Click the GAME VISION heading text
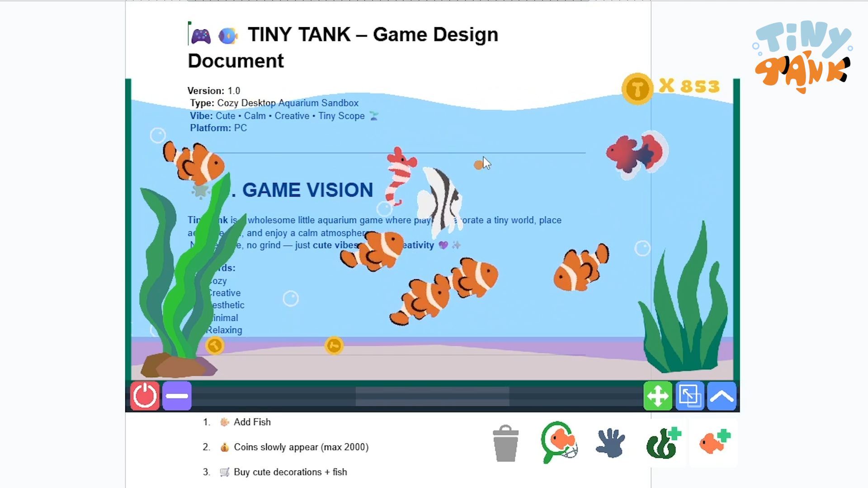This screenshot has width=868, height=488. [x=307, y=190]
